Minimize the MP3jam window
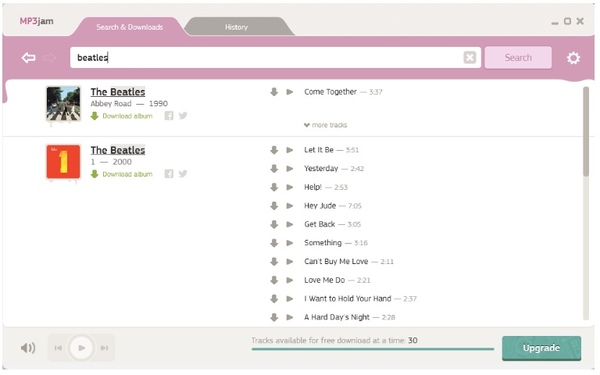600x375 pixels. (x=555, y=23)
